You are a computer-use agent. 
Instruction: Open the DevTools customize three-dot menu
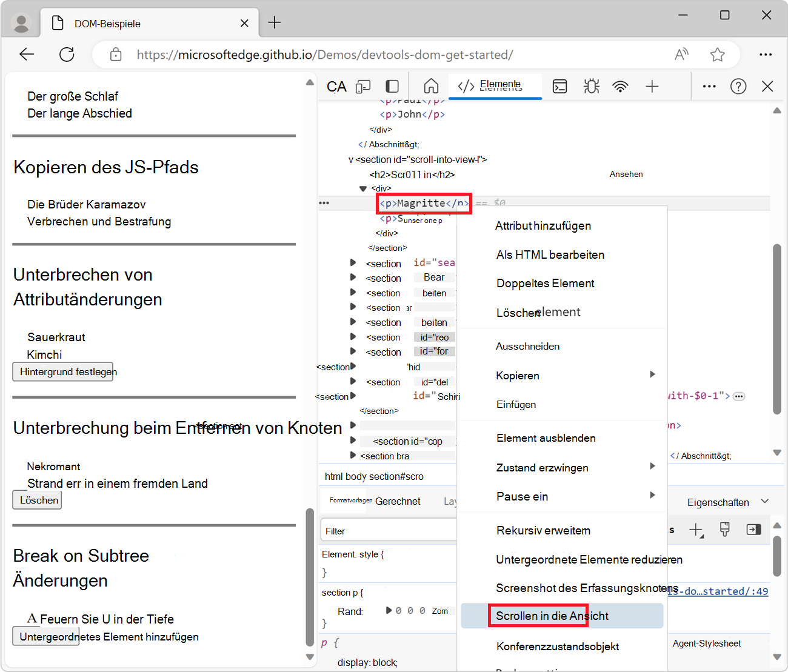(709, 87)
